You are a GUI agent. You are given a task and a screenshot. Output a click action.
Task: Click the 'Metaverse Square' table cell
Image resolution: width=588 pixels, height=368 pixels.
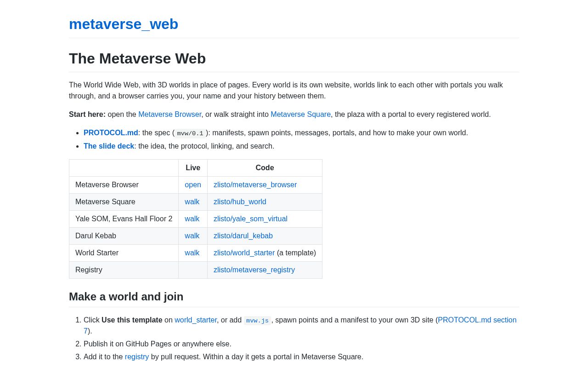(124, 202)
